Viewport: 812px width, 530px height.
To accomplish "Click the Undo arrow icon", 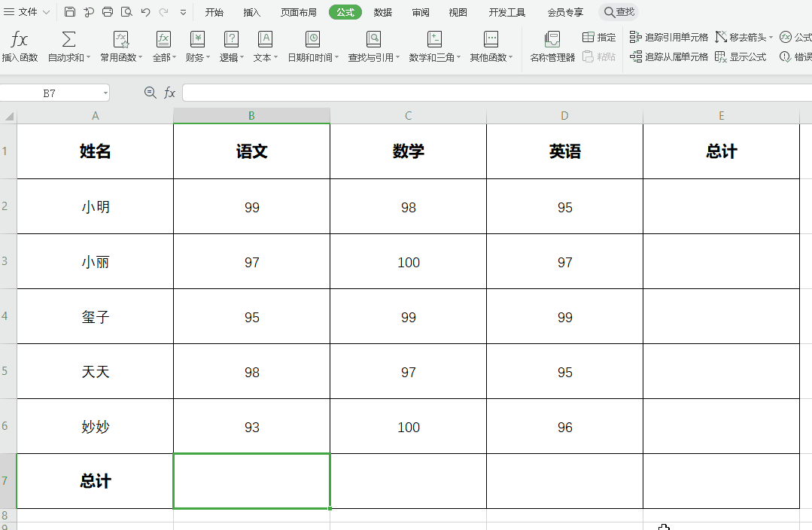I will click(144, 11).
